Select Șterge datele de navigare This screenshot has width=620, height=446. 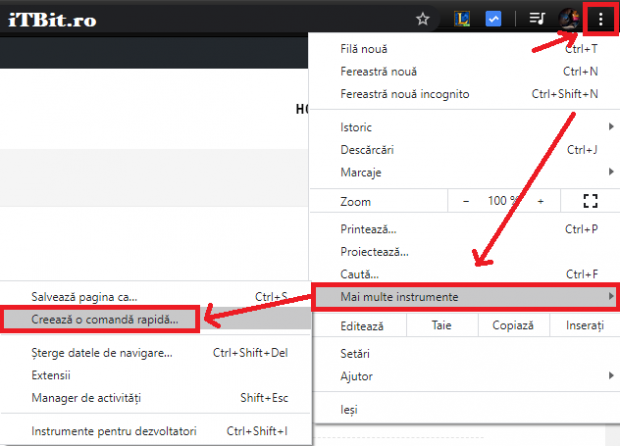102,353
